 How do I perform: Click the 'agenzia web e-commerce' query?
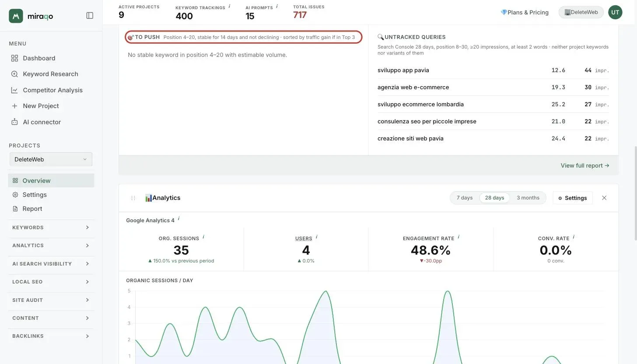tap(413, 87)
